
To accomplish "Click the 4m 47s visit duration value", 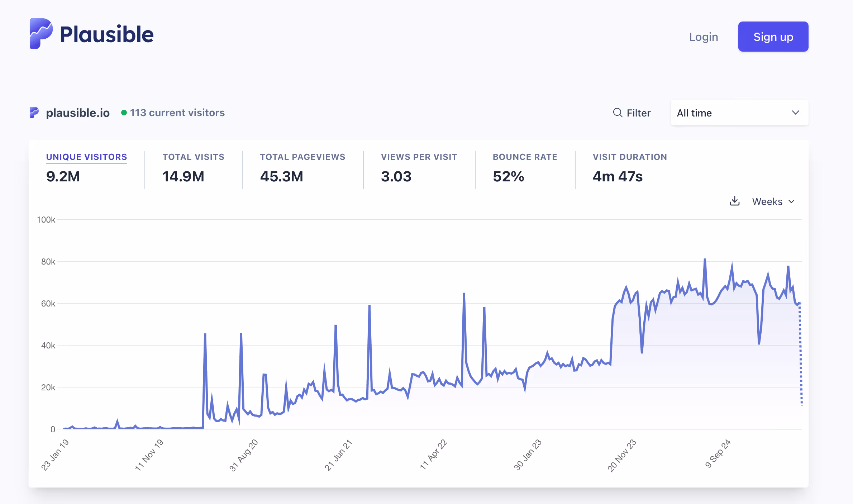I will (618, 176).
